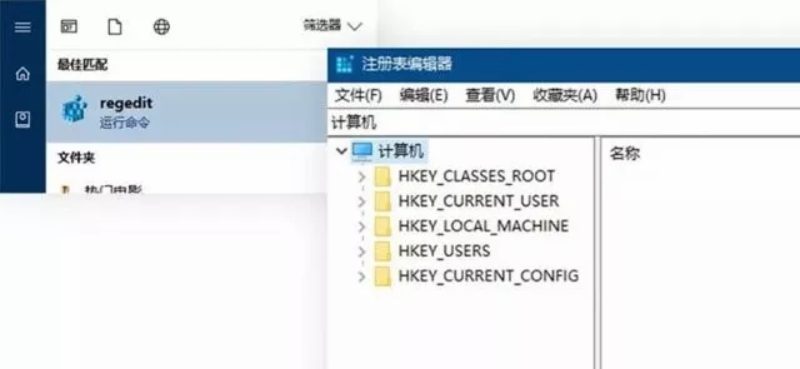The height and width of the screenshot is (369, 800).
Task: Launch regedit run command result
Action: click(187, 112)
